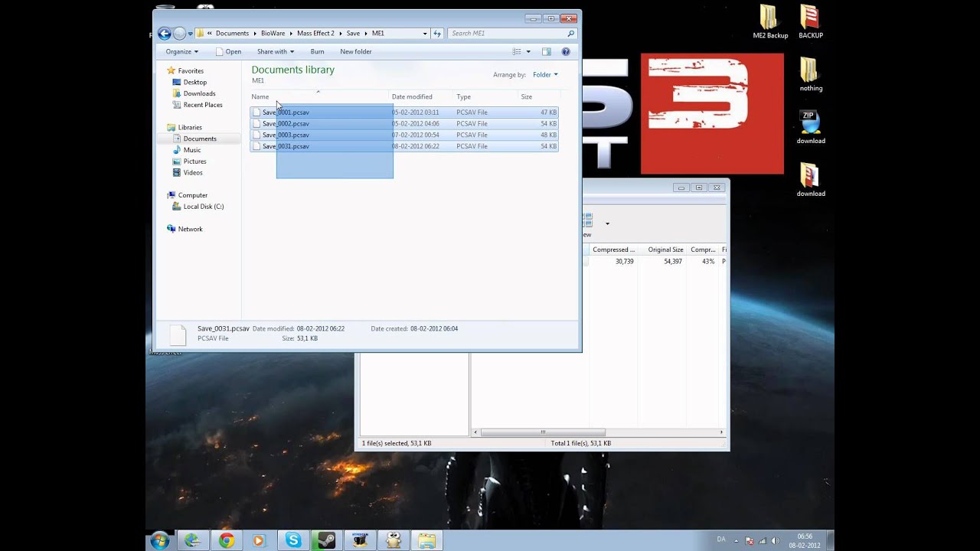Open Explorer help question mark icon

(x=566, y=51)
